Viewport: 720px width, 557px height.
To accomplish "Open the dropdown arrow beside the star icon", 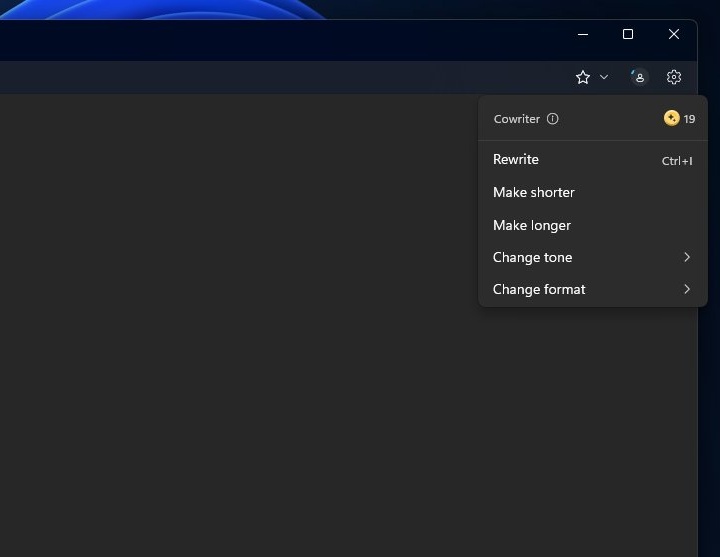I will click(x=604, y=77).
